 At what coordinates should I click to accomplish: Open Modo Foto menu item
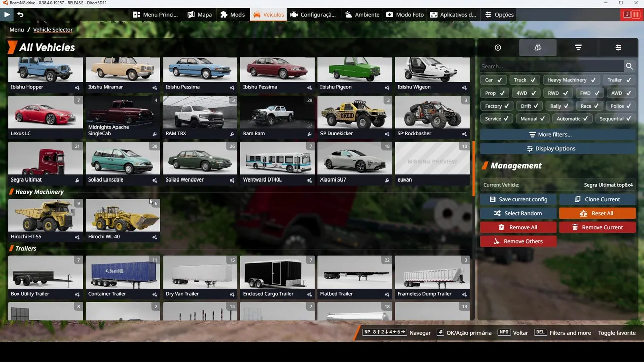pos(405,15)
